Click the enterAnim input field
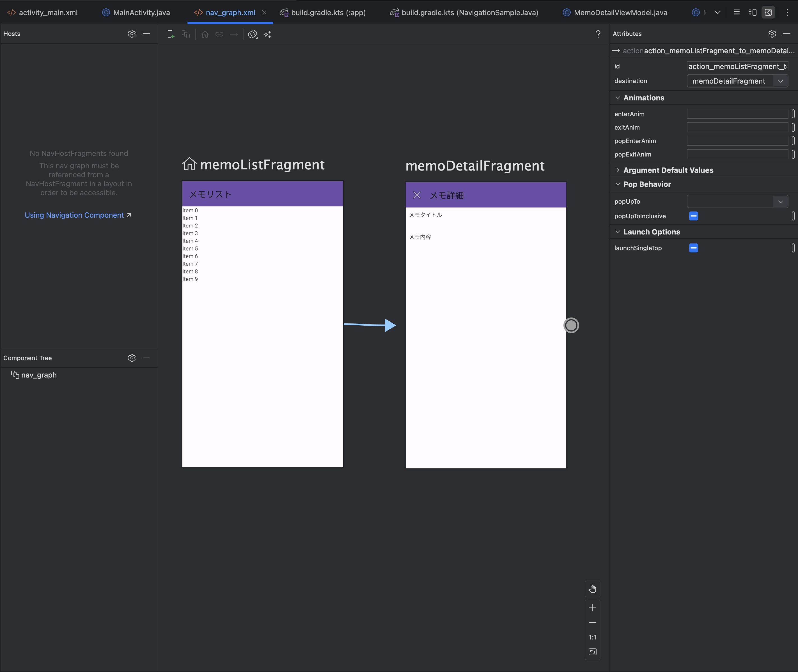798x672 pixels. coord(737,114)
